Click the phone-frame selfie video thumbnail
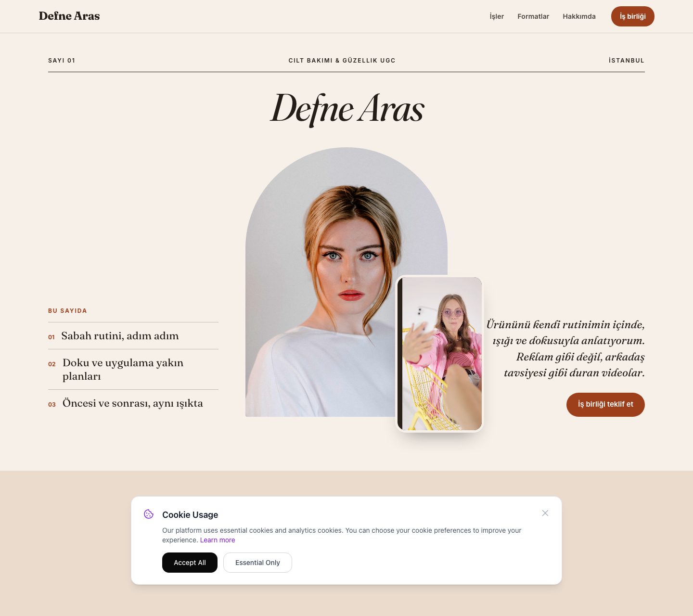Viewport: 693px width, 616px height. [x=439, y=354]
